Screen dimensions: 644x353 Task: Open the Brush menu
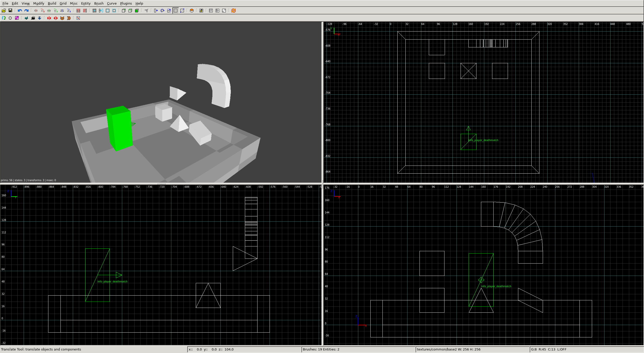[99, 3]
